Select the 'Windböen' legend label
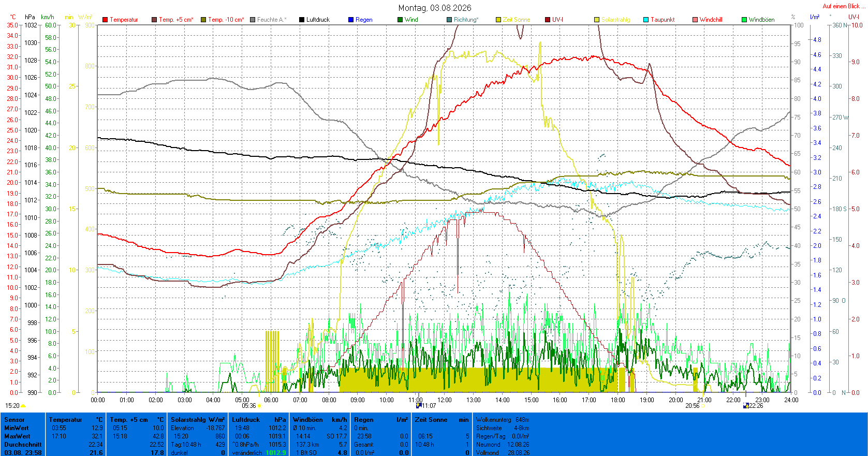Screen dimensions: 868x456 (762, 20)
